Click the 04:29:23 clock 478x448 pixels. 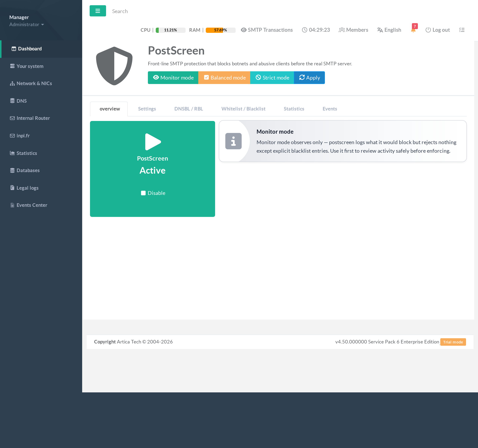coord(316,30)
